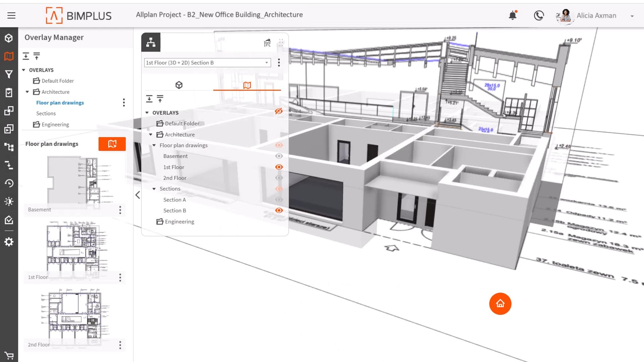Click the IFC export icon
The height and width of the screenshot is (362, 644).
click(x=267, y=43)
